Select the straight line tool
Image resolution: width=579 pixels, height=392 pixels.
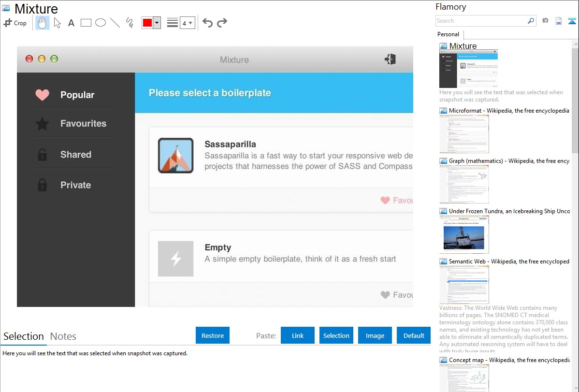click(115, 23)
